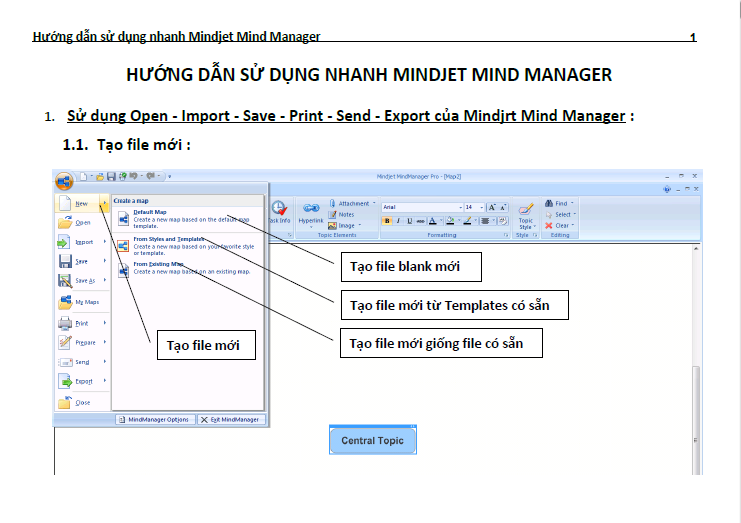
Task: Open My Maps folder entry
Action: point(81,301)
